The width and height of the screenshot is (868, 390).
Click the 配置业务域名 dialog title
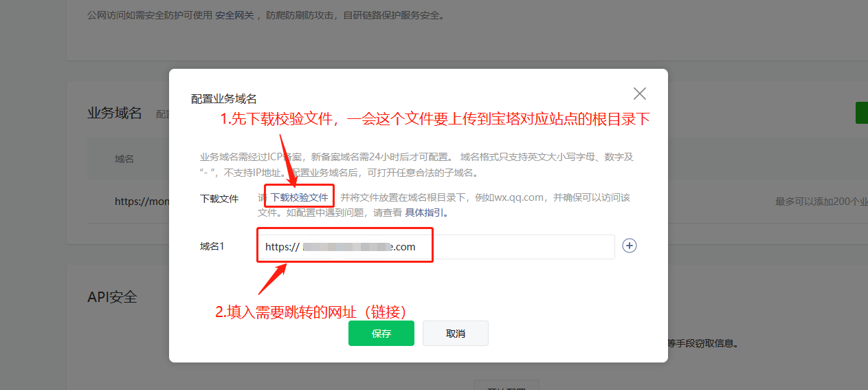click(x=223, y=99)
